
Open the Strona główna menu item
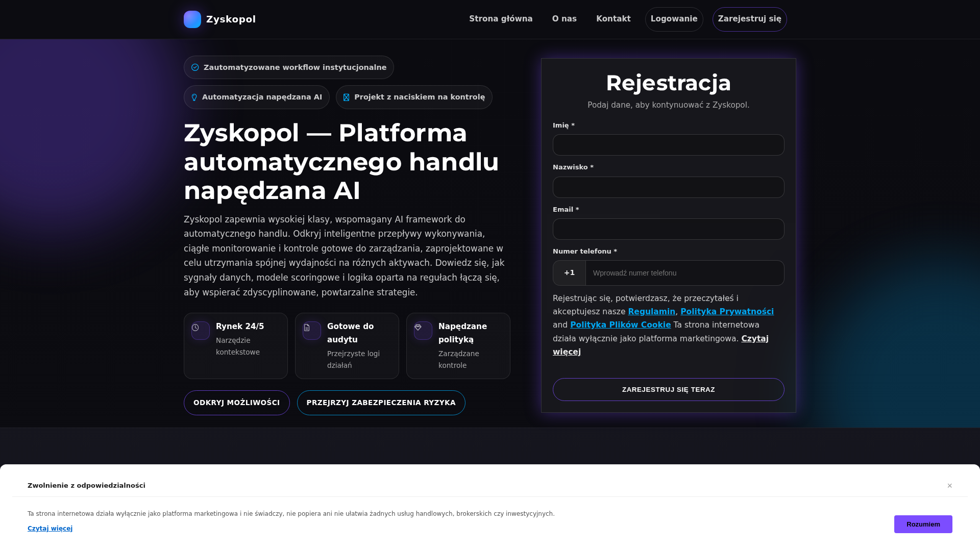coord(501,19)
